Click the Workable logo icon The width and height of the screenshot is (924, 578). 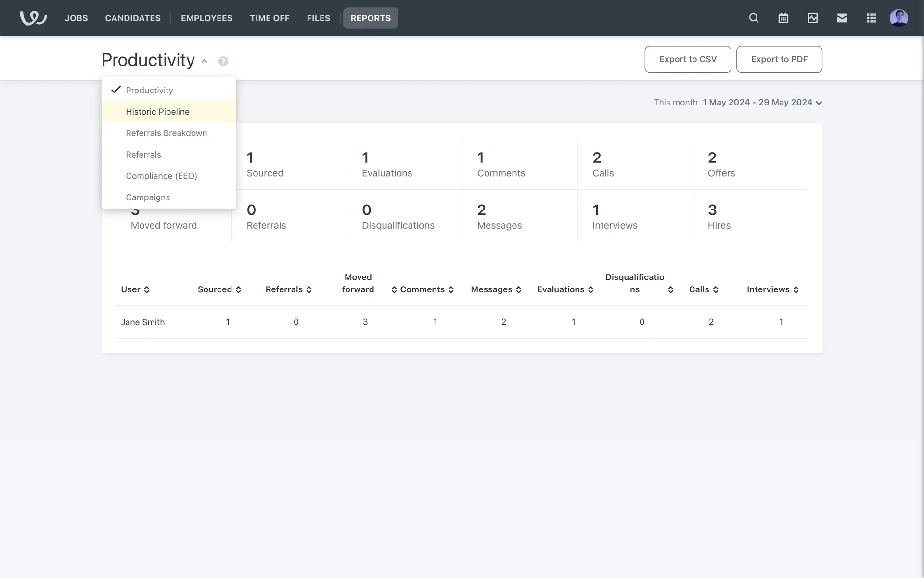33,18
